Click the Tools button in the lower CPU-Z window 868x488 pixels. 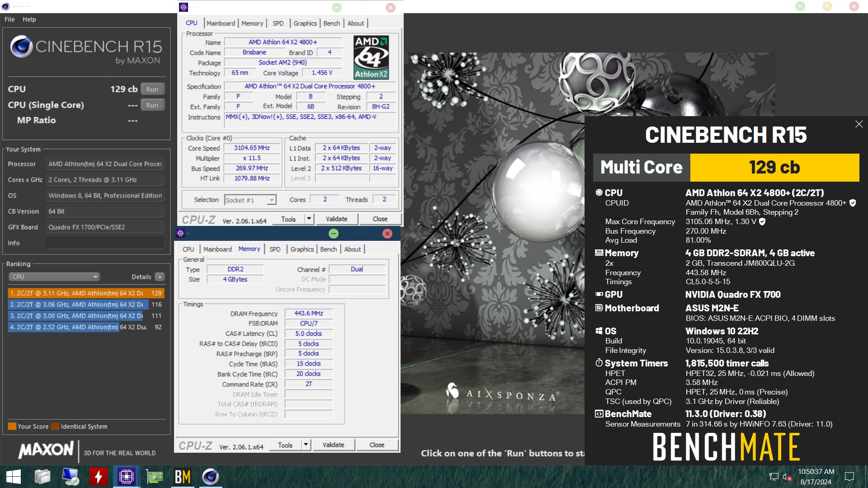click(285, 445)
